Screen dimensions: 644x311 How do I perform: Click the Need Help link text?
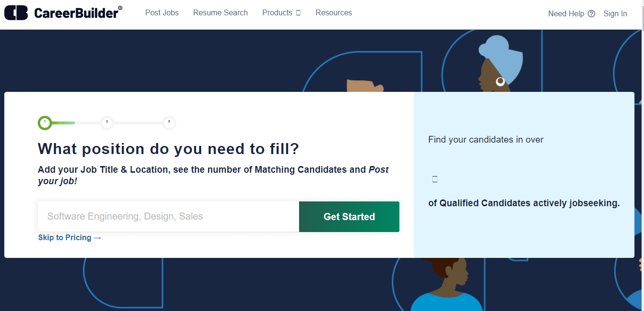click(x=566, y=14)
